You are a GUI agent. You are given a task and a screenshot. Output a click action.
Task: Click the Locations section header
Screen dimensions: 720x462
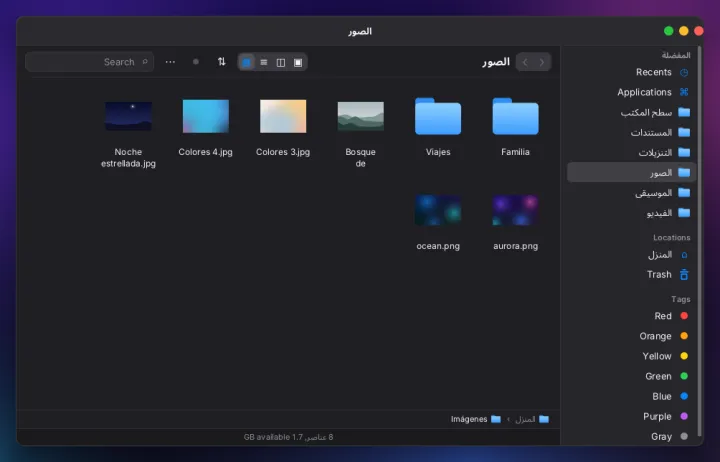[671, 237]
